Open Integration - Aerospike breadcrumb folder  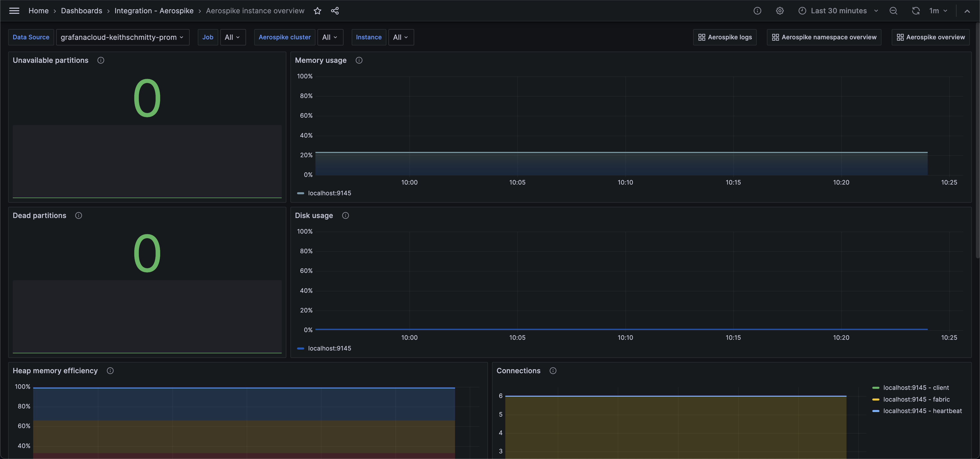[x=154, y=11]
